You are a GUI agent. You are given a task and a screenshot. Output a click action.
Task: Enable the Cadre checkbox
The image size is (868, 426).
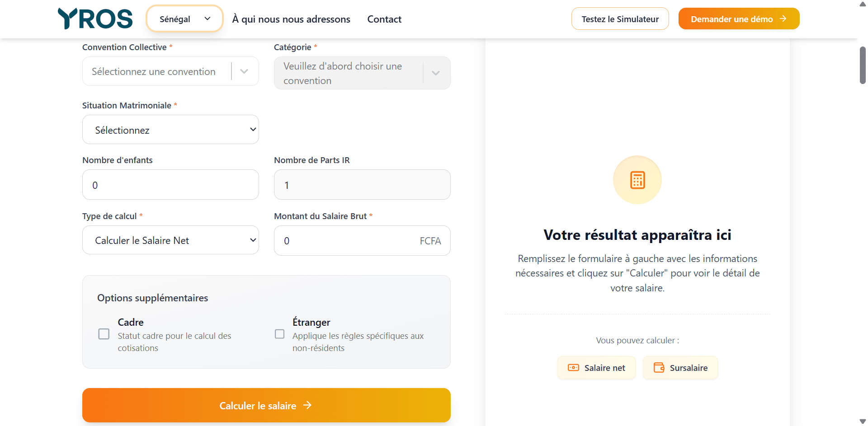point(104,333)
